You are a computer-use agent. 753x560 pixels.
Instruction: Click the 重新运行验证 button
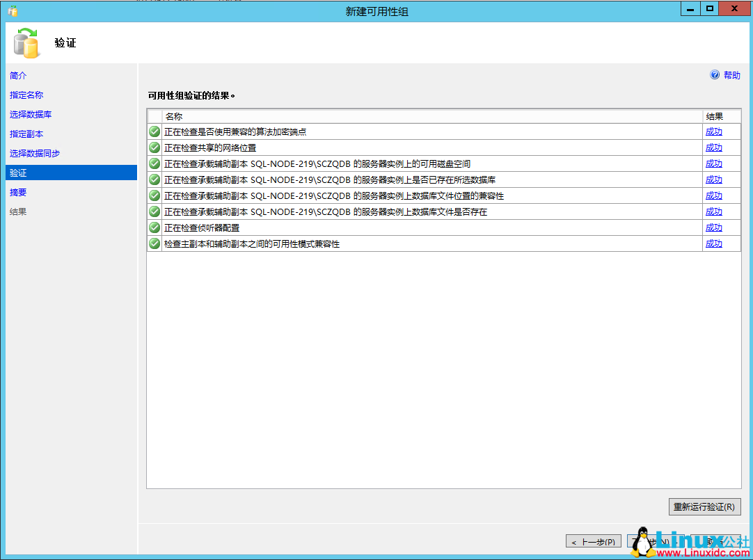pyautogui.click(x=705, y=506)
